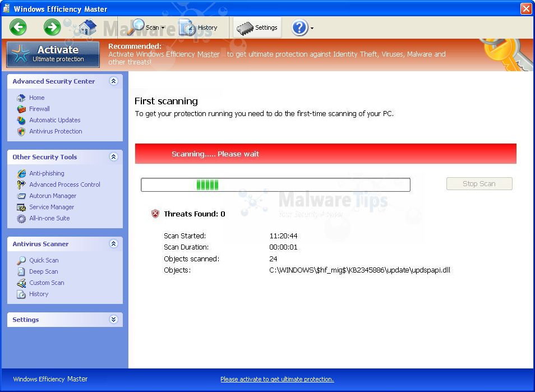Start a Deep Scan from sidebar
Image resolution: width=535 pixels, height=392 pixels.
pos(44,271)
